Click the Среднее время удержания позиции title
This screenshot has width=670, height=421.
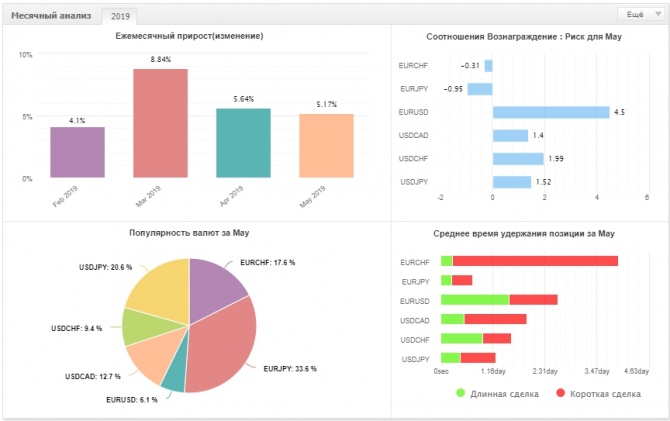[524, 234]
